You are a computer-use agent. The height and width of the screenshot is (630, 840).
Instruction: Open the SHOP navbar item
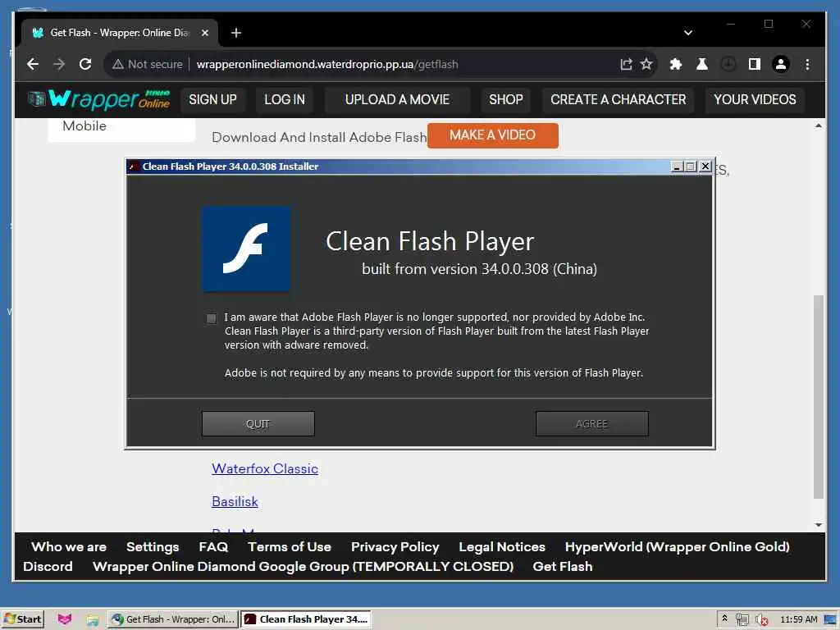(505, 99)
